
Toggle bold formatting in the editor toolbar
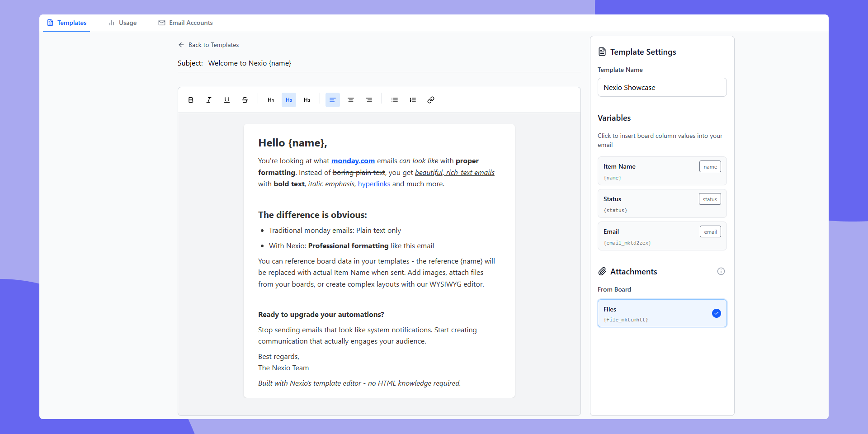(x=191, y=100)
